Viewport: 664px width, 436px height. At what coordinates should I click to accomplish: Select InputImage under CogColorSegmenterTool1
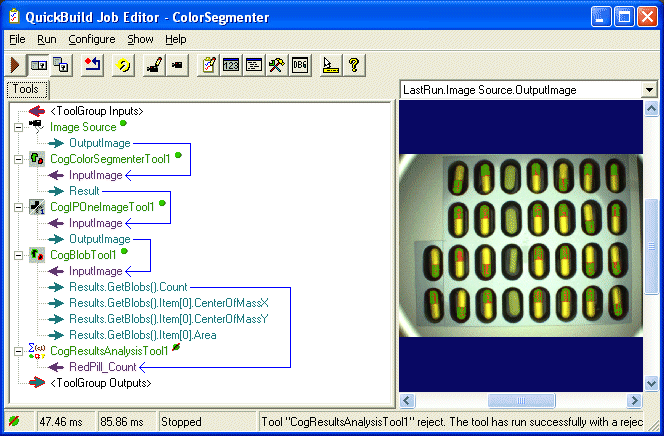[x=96, y=175]
